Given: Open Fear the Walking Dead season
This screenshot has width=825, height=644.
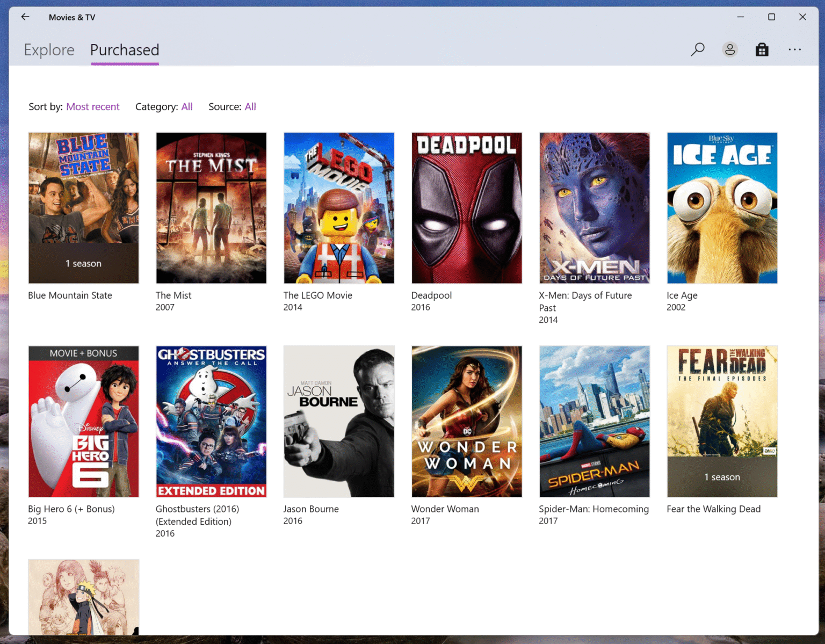Looking at the screenshot, I should click(x=721, y=421).
